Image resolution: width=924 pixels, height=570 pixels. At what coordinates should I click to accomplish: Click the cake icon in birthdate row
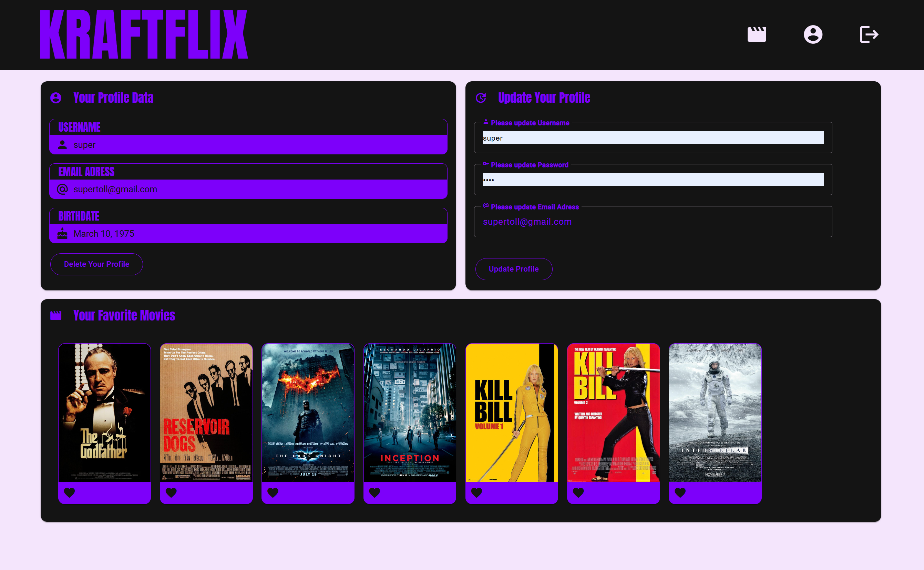tap(63, 234)
